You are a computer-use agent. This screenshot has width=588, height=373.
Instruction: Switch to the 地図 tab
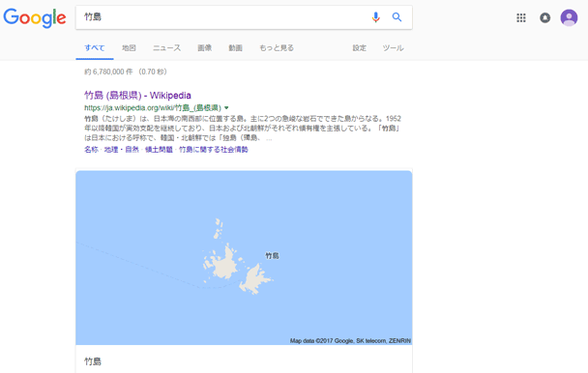tap(129, 48)
